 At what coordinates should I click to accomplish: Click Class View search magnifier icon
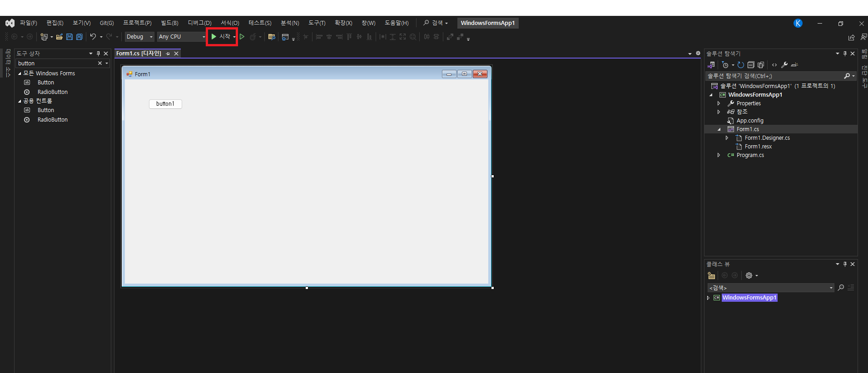tap(841, 288)
